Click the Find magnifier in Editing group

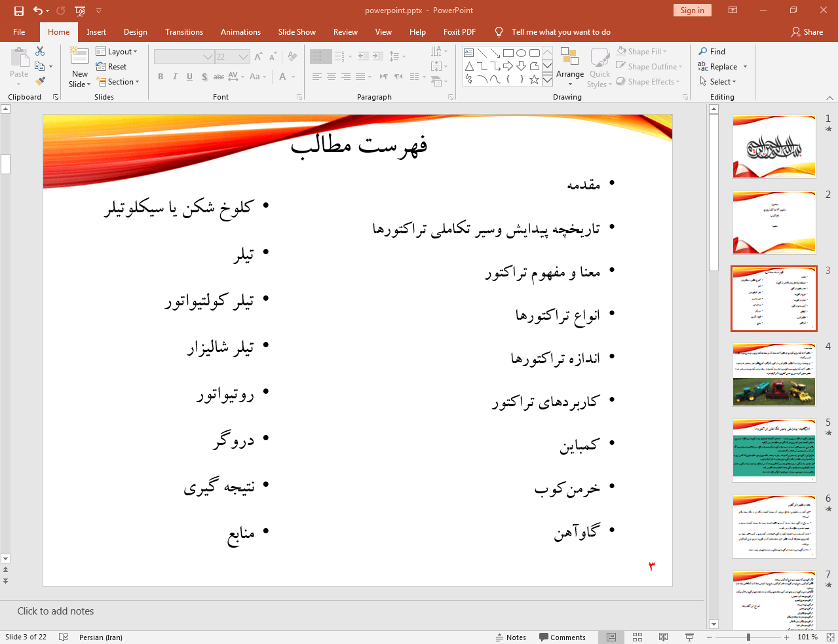click(712, 51)
